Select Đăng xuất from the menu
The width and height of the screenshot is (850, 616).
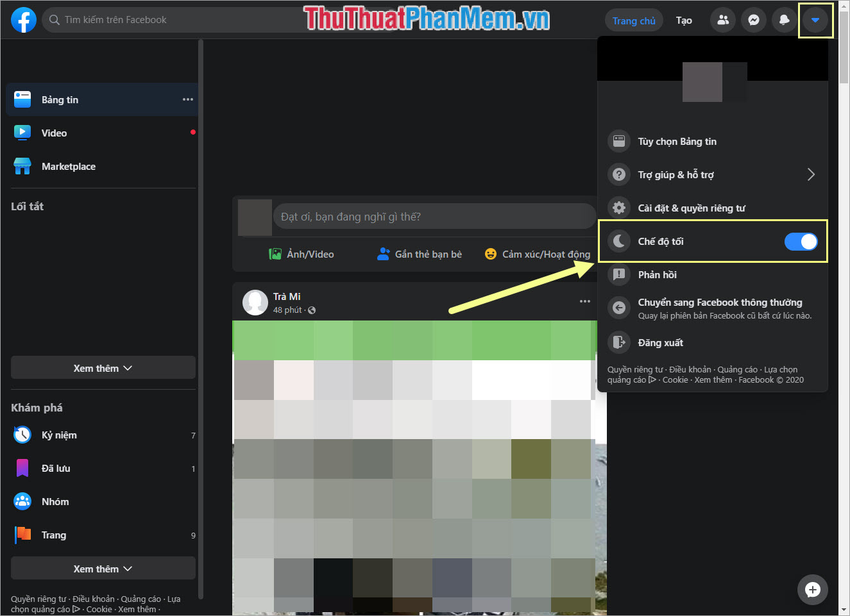point(659,342)
